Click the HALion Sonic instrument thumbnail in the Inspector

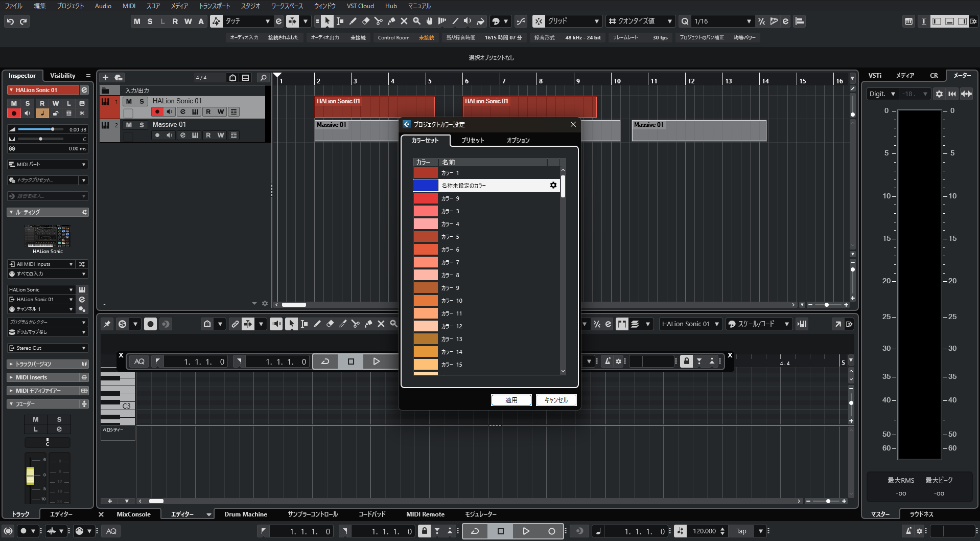(x=48, y=236)
